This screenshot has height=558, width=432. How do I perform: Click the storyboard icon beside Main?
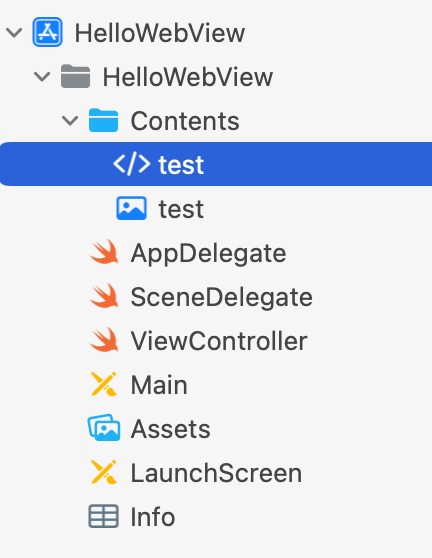pyautogui.click(x=104, y=384)
